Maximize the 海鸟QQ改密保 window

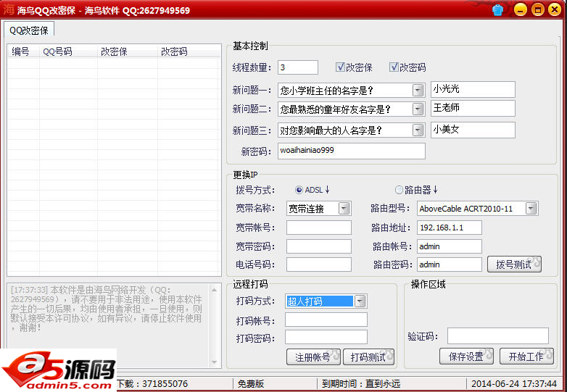[538, 9]
